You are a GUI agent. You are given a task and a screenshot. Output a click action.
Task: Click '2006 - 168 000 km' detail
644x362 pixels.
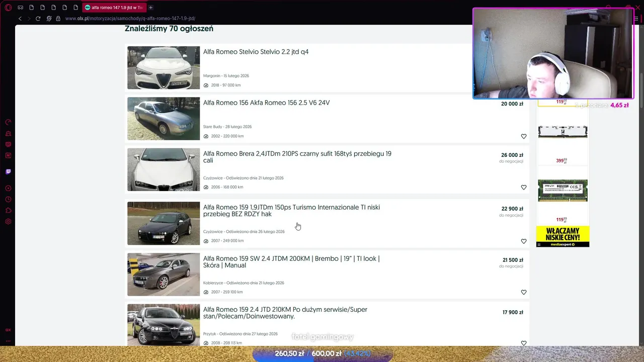[227, 187]
